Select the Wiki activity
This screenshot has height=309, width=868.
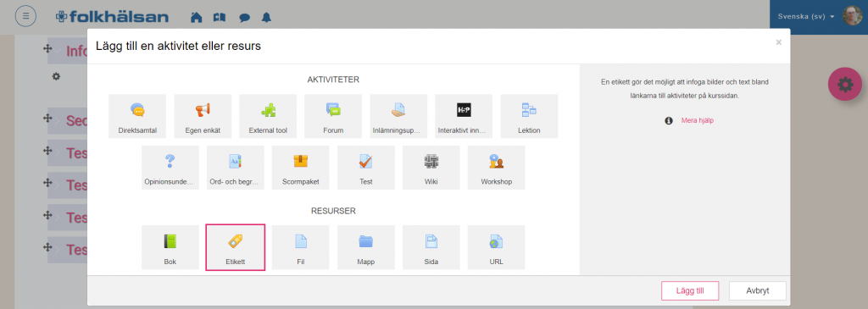(431, 168)
